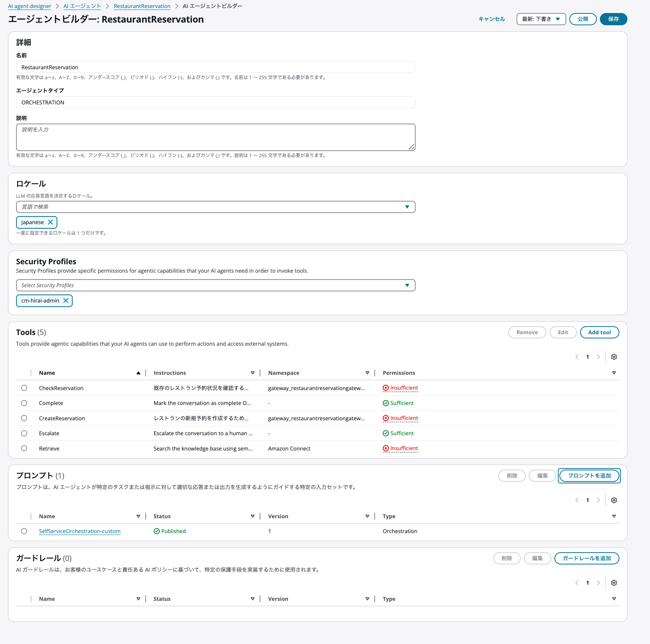Click the 説明 description text area
The height and width of the screenshot is (644, 650).
click(216, 137)
